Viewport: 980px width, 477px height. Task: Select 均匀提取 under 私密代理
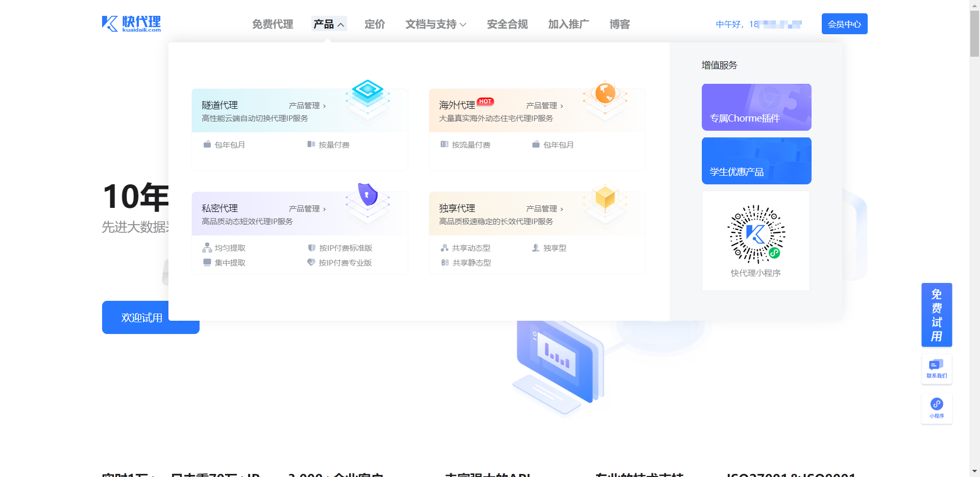pyautogui.click(x=230, y=248)
